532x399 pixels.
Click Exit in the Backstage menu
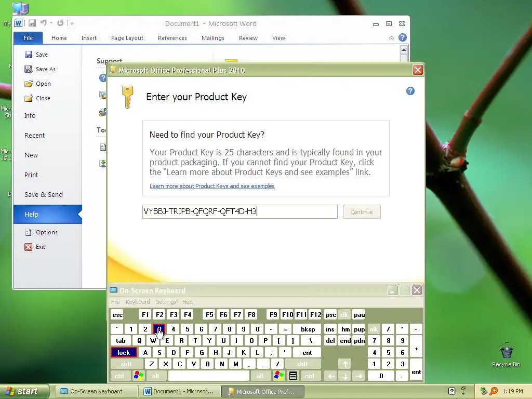click(x=35, y=247)
